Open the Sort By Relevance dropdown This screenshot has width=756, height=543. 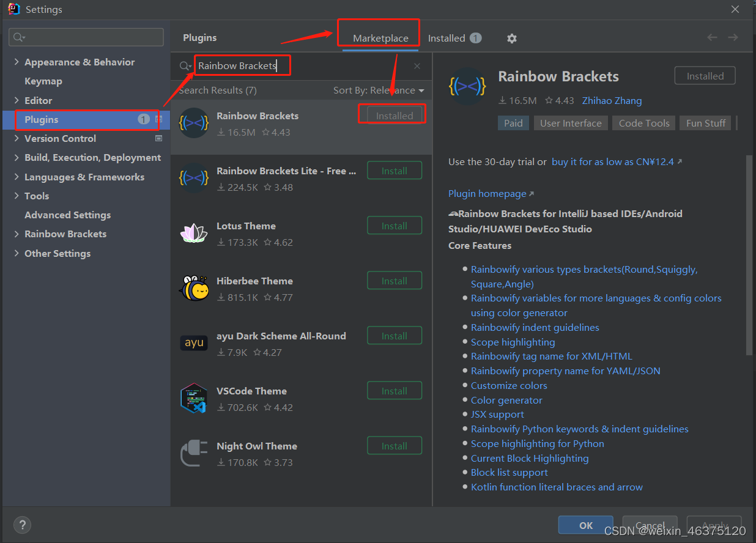pyautogui.click(x=379, y=90)
